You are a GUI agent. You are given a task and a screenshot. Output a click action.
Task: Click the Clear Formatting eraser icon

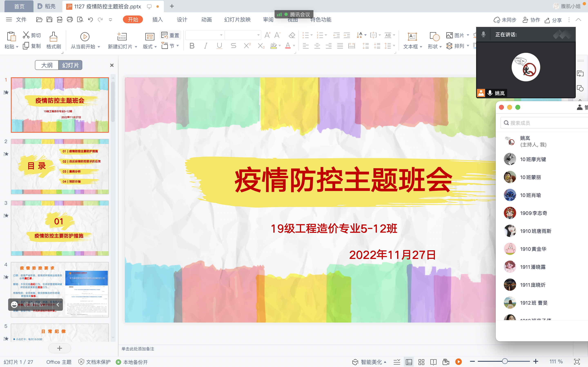[292, 35]
